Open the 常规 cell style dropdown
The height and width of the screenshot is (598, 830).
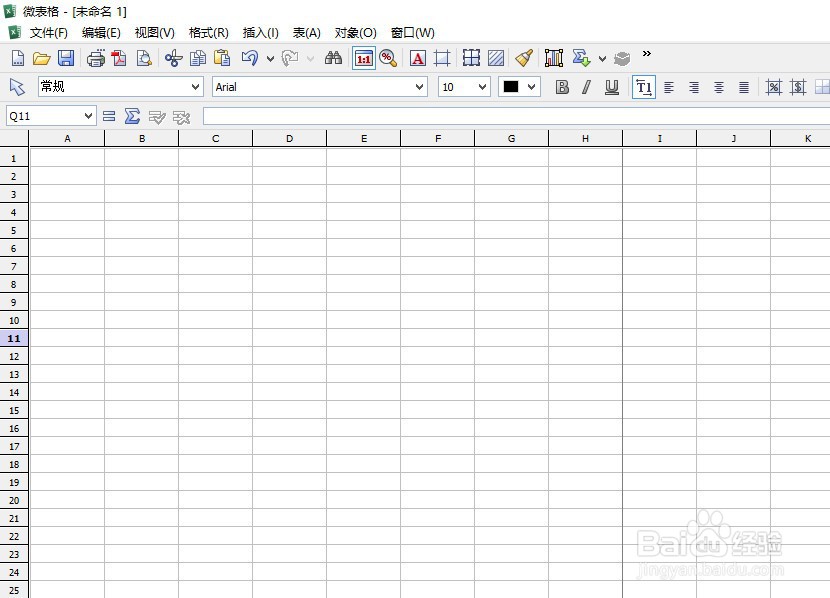point(195,87)
